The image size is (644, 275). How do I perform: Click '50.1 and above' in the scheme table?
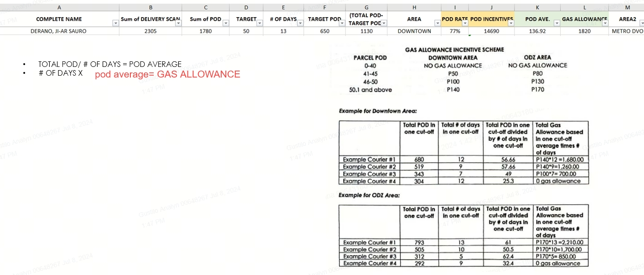pyautogui.click(x=370, y=90)
